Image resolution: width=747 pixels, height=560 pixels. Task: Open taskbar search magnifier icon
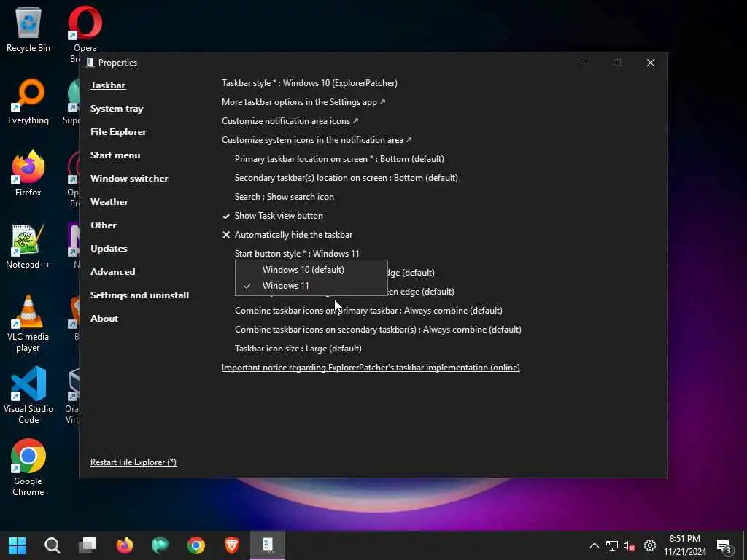(x=53, y=545)
